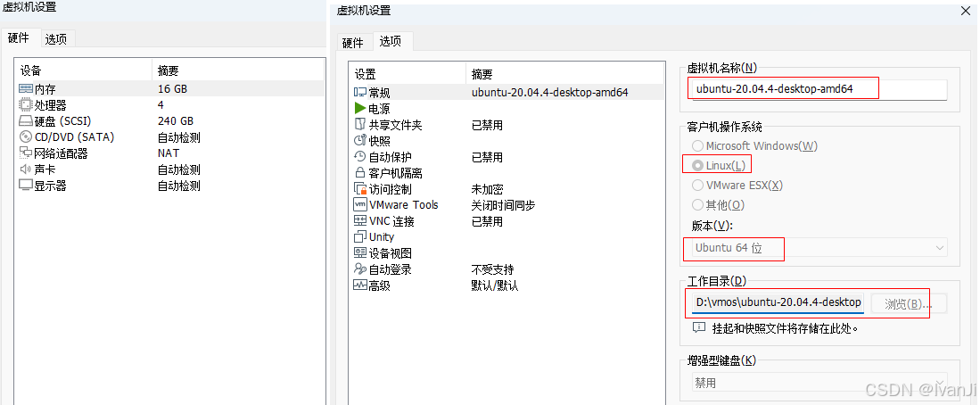Click the 设备 column header
Screen dimensions: 980x405
coord(83,70)
